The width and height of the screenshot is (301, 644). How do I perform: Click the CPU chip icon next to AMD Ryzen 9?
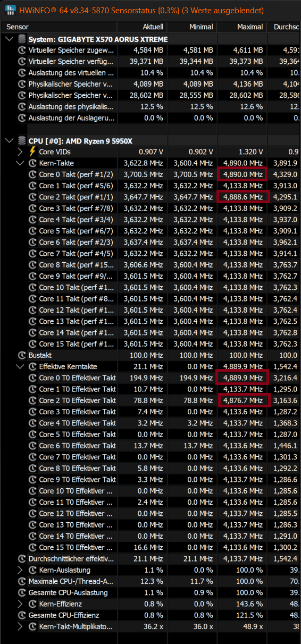[x=22, y=140]
